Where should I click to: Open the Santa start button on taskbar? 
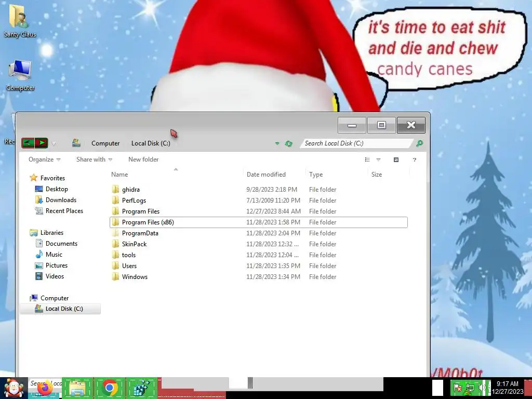(x=14, y=388)
